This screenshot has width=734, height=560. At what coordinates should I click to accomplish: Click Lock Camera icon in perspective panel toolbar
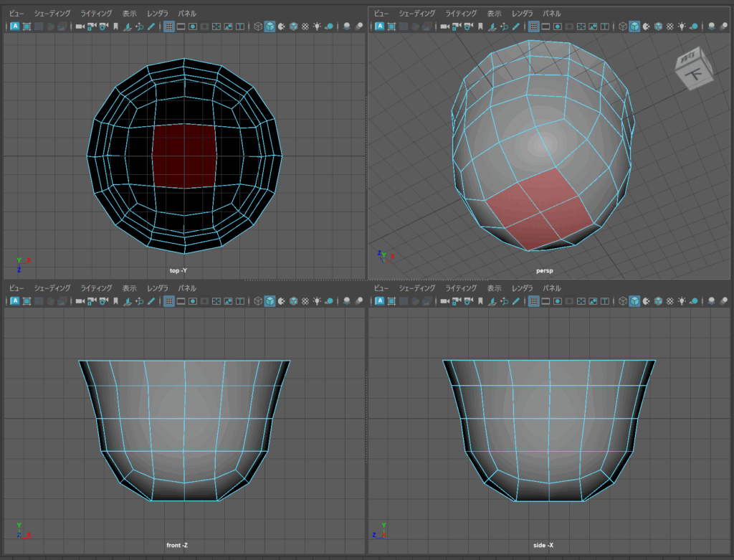pos(455,27)
